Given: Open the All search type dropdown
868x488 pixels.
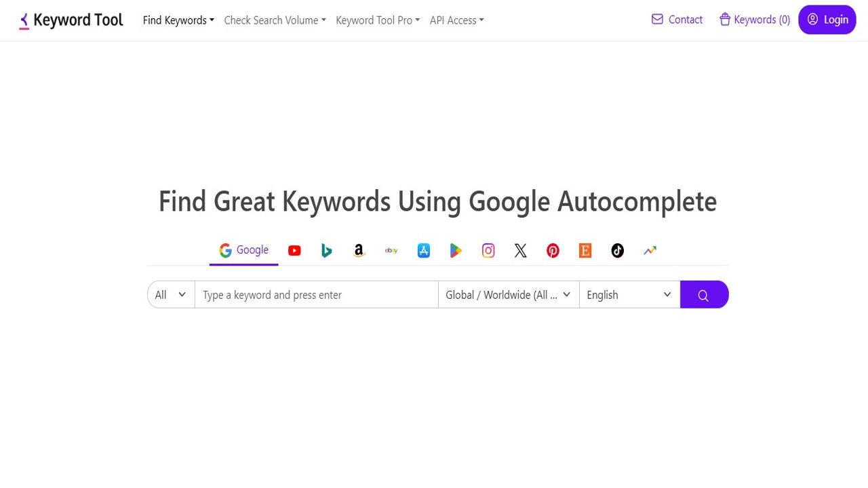Looking at the screenshot, I should [x=171, y=295].
